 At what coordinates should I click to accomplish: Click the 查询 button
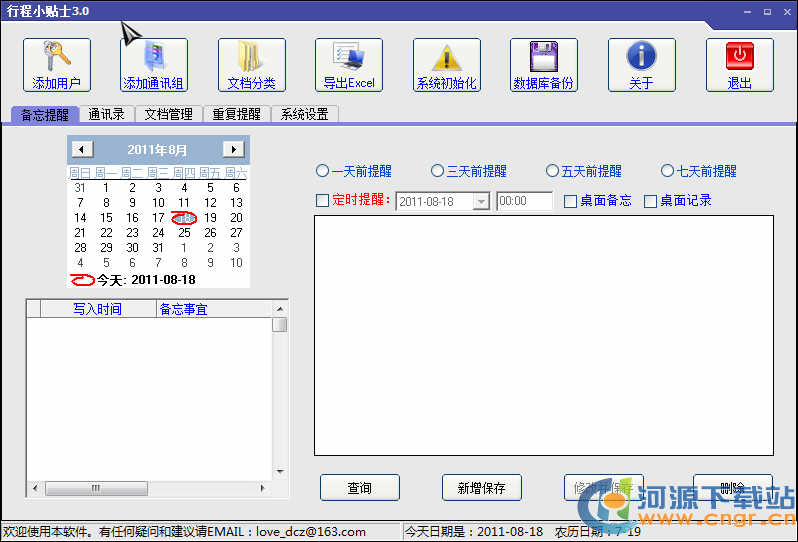point(359,488)
